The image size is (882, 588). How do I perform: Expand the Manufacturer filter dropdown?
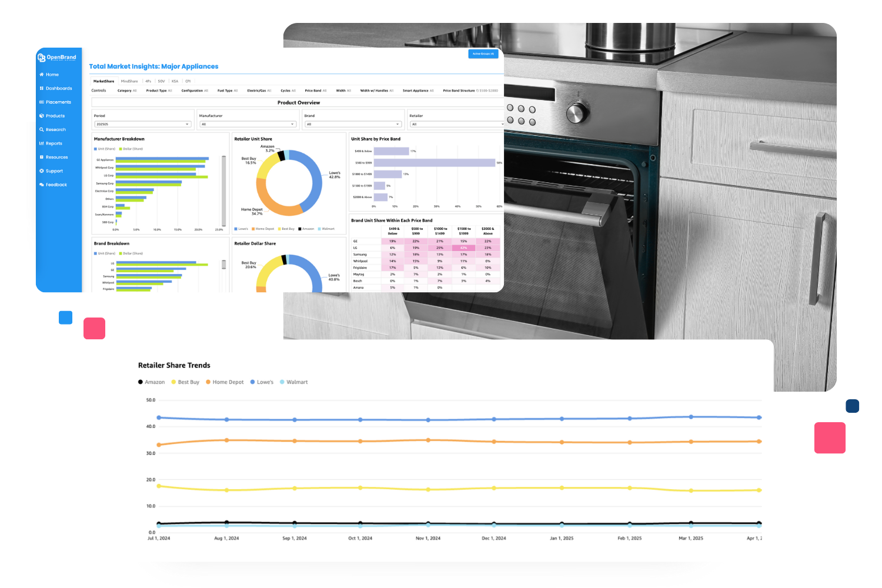point(248,124)
